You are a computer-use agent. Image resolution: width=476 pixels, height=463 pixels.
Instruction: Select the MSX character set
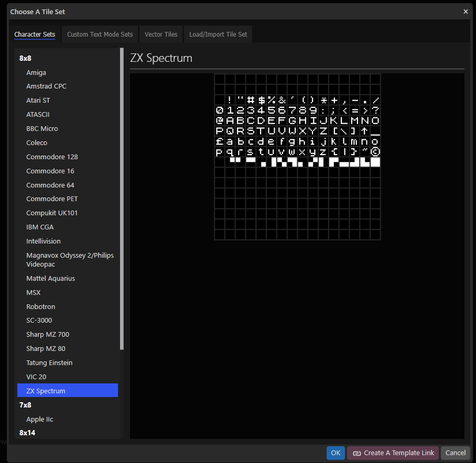(x=68, y=293)
